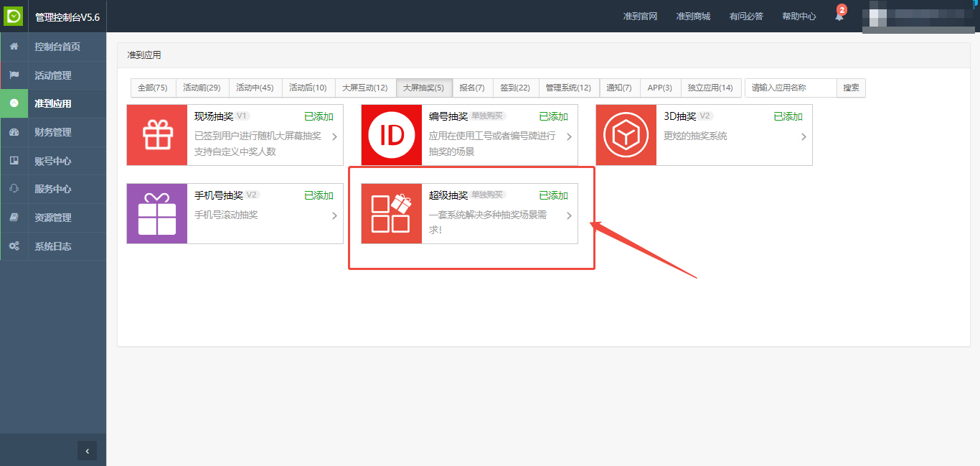Switch to the 大屏互动(12) tab
980x466 pixels.
click(x=364, y=88)
